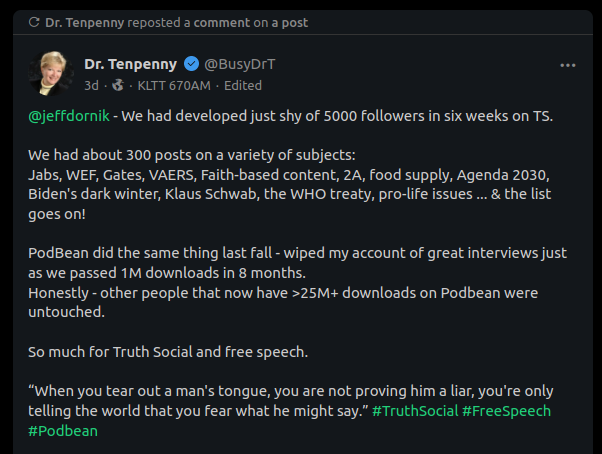602x454 pixels.
Task: Open Dr. Tenpenny display name beside avatar
Action: pyautogui.click(x=131, y=64)
